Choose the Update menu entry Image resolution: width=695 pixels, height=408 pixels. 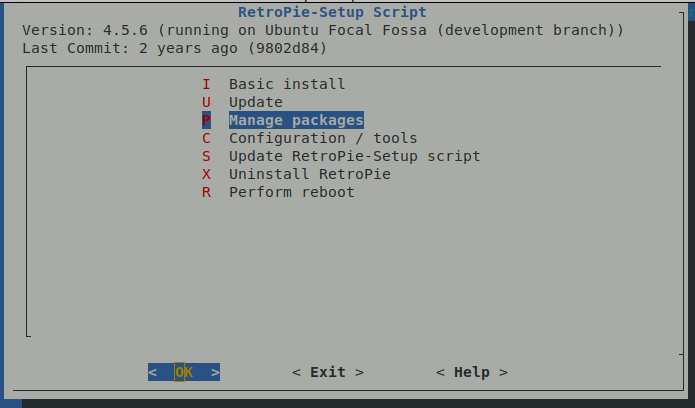[255, 102]
